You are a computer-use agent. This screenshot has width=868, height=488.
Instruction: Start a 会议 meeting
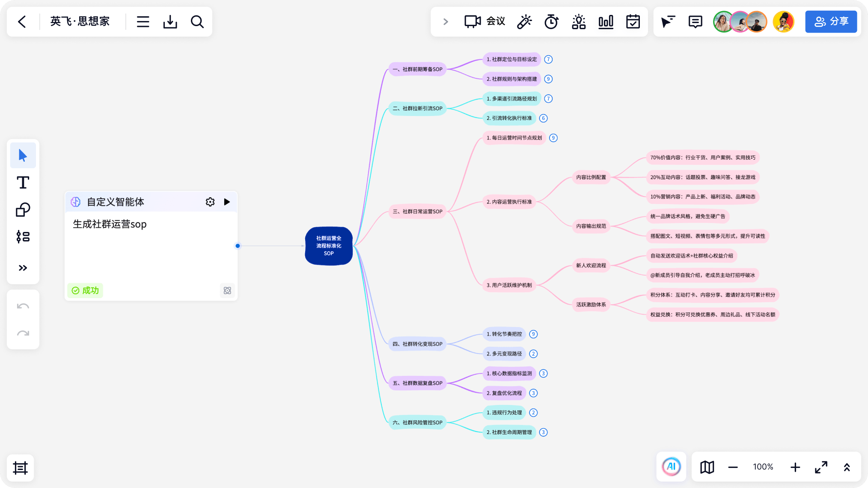tap(485, 21)
